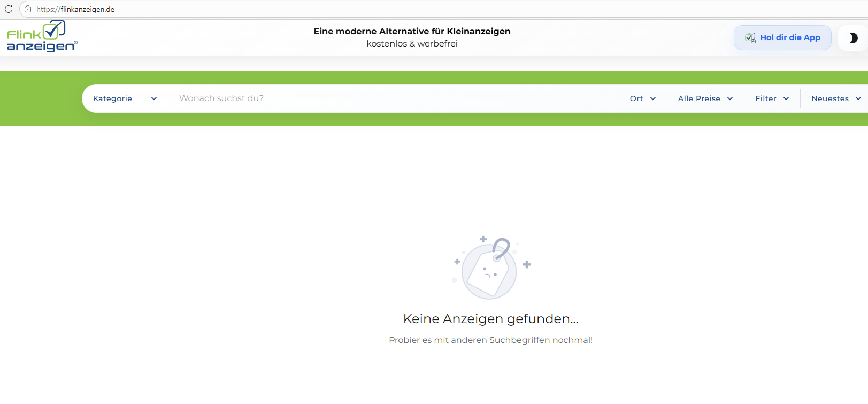The width and height of the screenshot is (868, 404).
Task: Click the chevron arrow beside Alle Preise
Action: (730, 98)
